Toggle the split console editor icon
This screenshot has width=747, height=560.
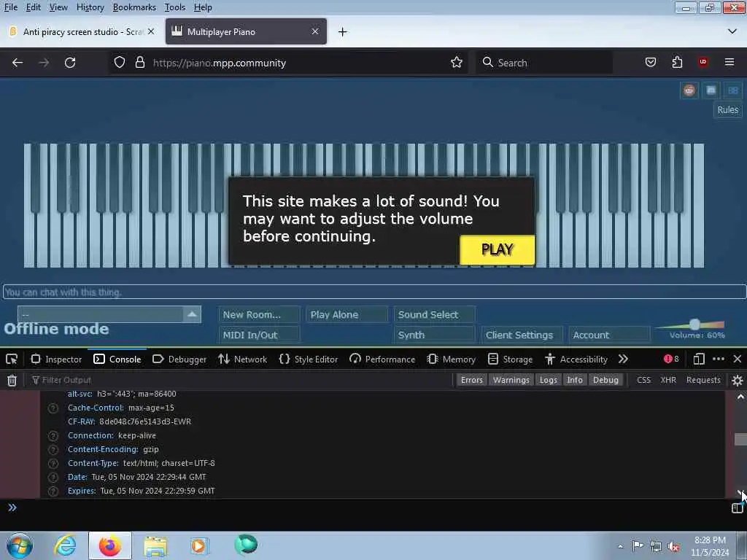[x=737, y=508]
